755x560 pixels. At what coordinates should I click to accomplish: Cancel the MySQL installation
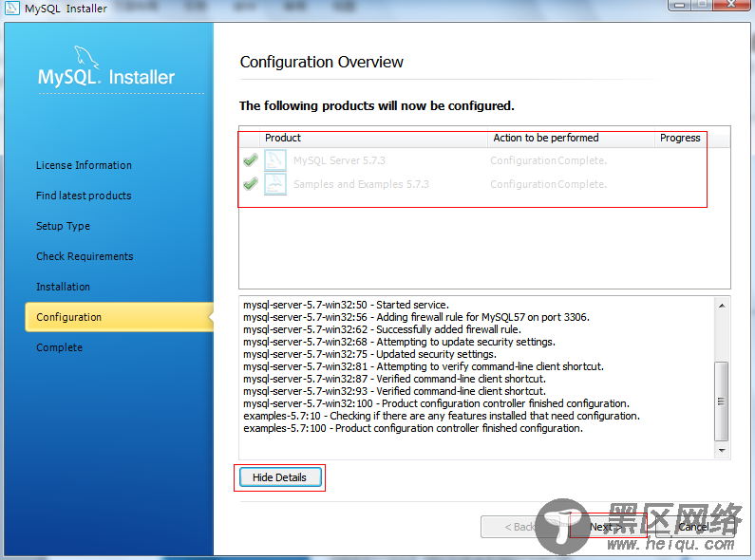(694, 527)
